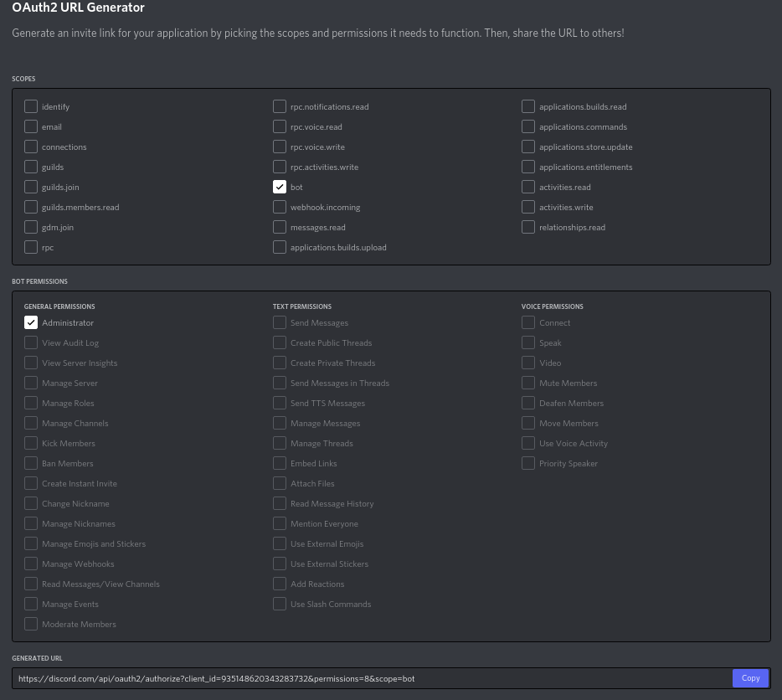Select applications.store.update scope
The height and width of the screenshot is (700, 782).
point(528,147)
